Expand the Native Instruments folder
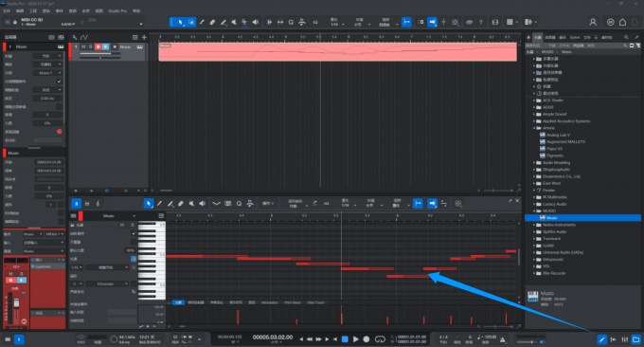Viewport: 644px width, 347px height. pyautogui.click(x=534, y=225)
